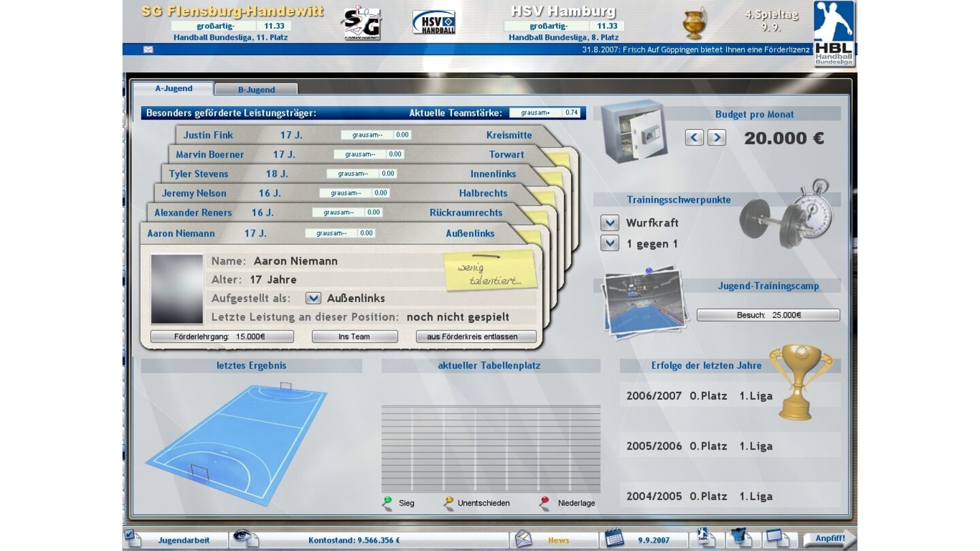Image resolution: width=980 pixels, height=551 pixels.
Task: Click the green Sieg pin legend icon
Action: pyautogui.click(x=387, y=503)
